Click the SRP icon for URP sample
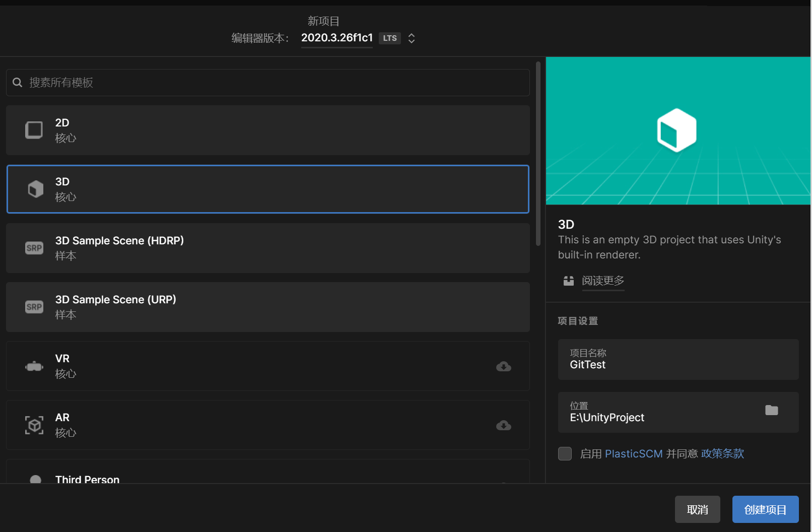This screenshot has width=812, height=532. (34, 307)
